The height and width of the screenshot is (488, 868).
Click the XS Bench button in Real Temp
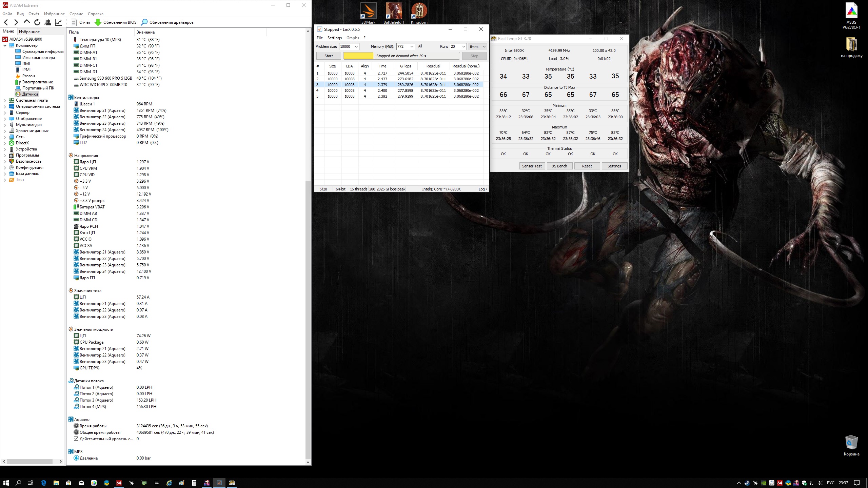(559, 166)
